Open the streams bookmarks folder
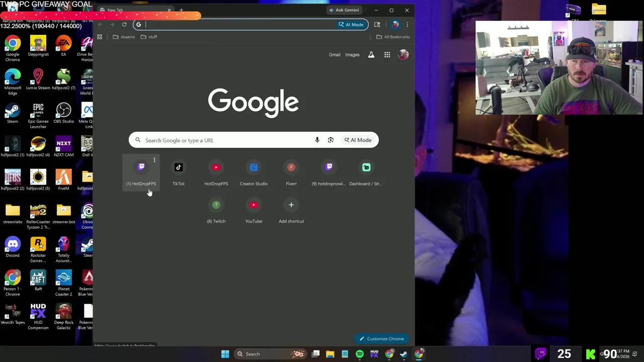Viewport: 644px width, 362px height. pyautogui.click(x=124, y=37)
